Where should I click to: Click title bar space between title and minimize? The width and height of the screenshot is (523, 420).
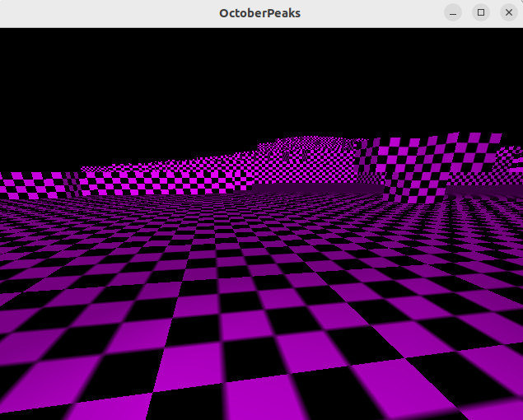click(x=371, y=13)
